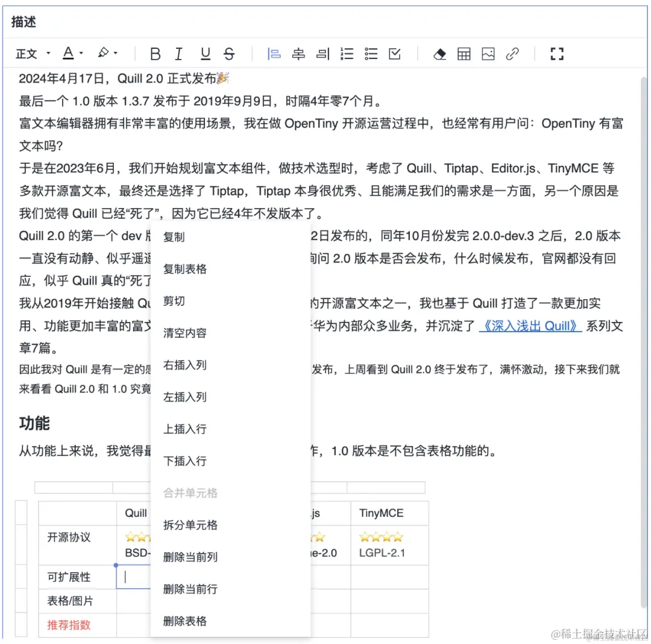Viewport: 651px width, 644px height.
Task: Choose 复制表格 in context menu
Action: point(230,269)
